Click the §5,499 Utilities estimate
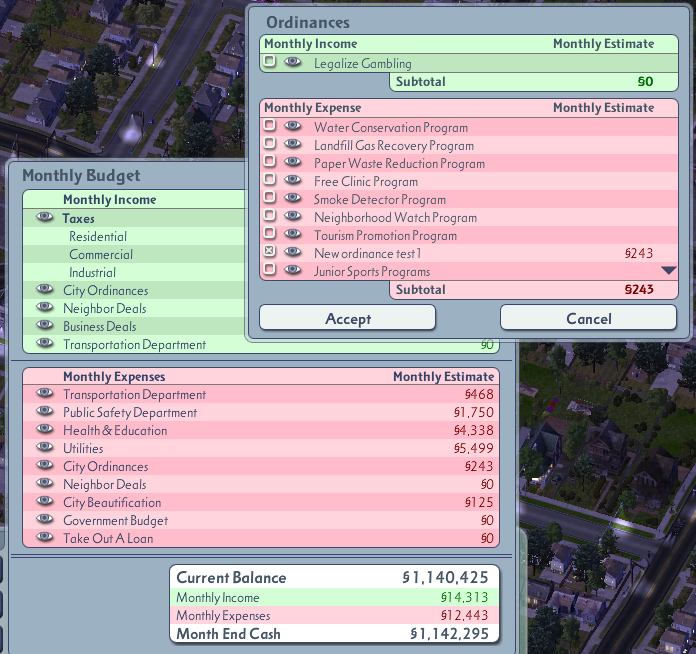Image resolution: width=696 pixels, height=654 pixels. pyautogui.click(x=473, y=448)
